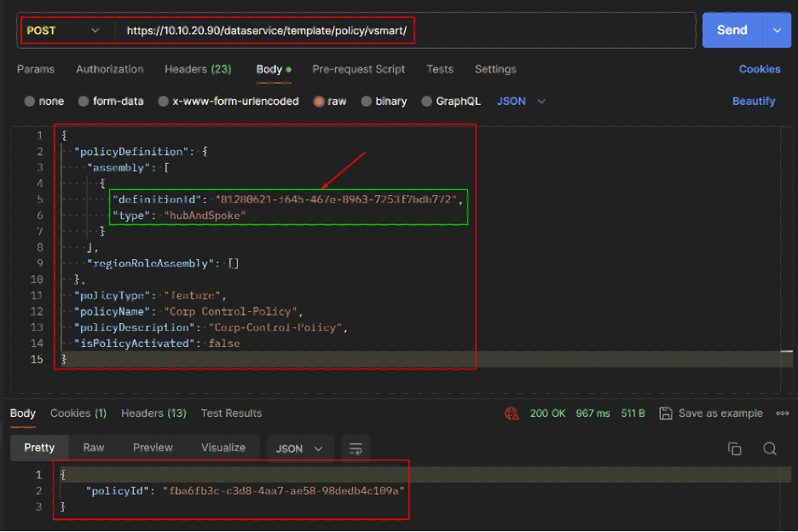Screen dimensions: 798x532
Task: Click the copy response icon
Action: point(734,448)
